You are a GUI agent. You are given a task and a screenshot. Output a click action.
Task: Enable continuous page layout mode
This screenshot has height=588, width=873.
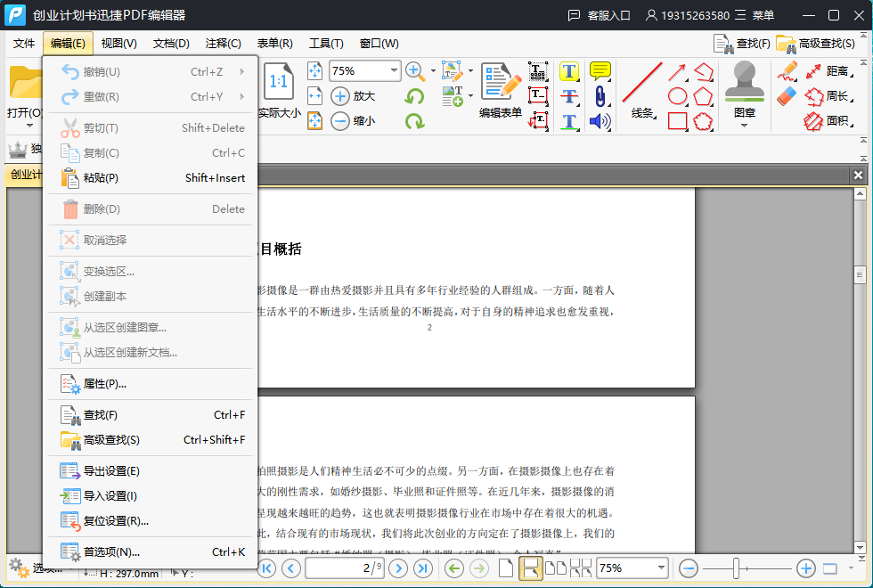pyautogui.click(x=531, y=568)
